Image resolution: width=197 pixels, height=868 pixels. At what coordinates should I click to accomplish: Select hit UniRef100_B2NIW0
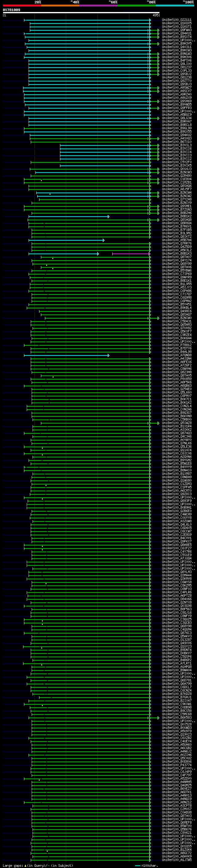point(176,318)
